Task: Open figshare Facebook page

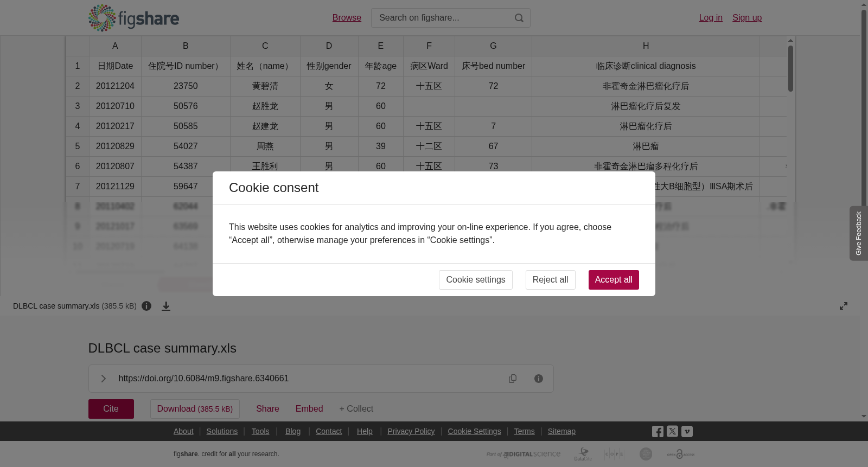Action: (x=658, y=432)
